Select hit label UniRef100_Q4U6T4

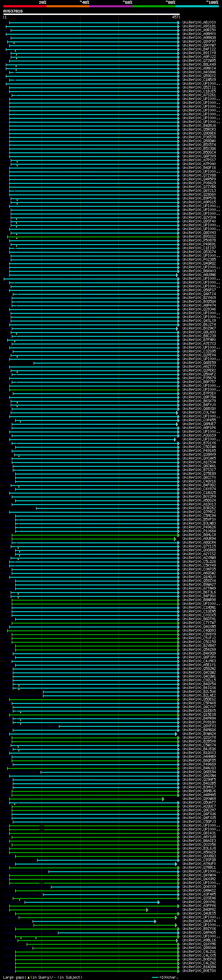click(x=199, y=921)
